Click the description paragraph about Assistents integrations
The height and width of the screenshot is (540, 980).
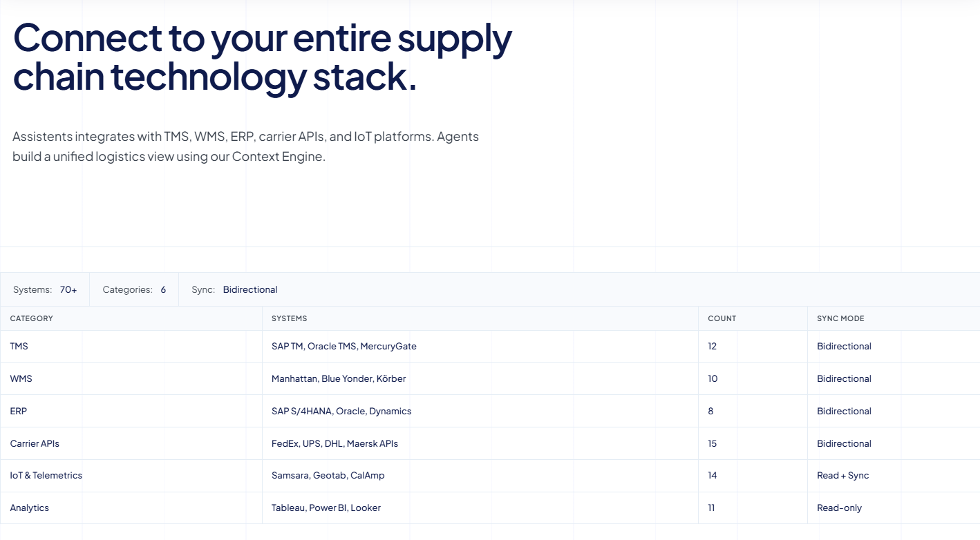click(x=246, y=146)
